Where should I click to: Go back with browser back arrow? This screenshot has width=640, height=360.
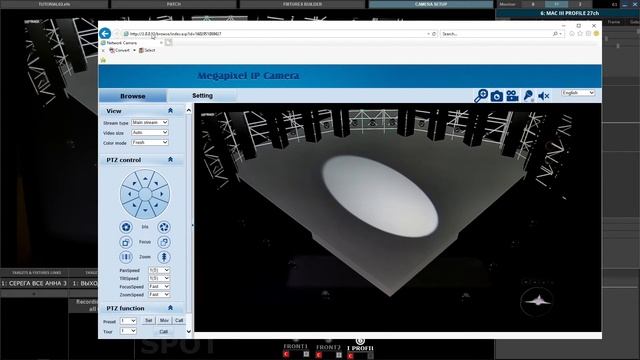click(x=105, y=33)
